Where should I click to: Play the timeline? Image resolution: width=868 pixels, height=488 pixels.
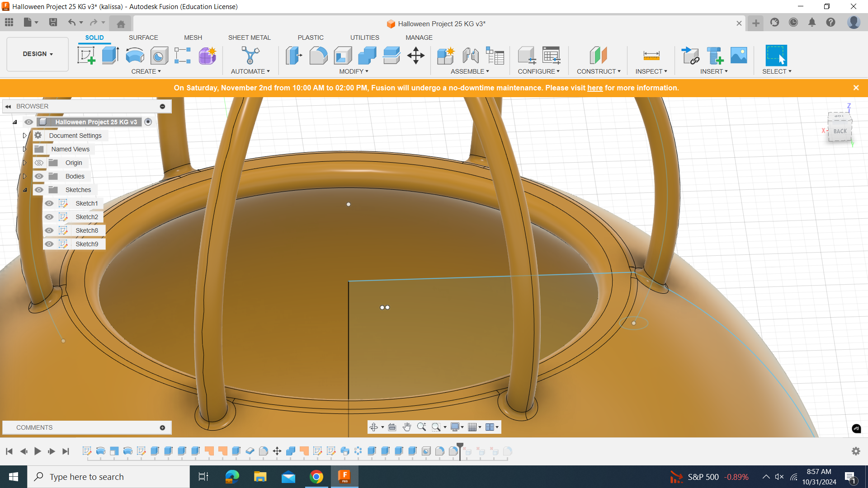tap(38, 451)
